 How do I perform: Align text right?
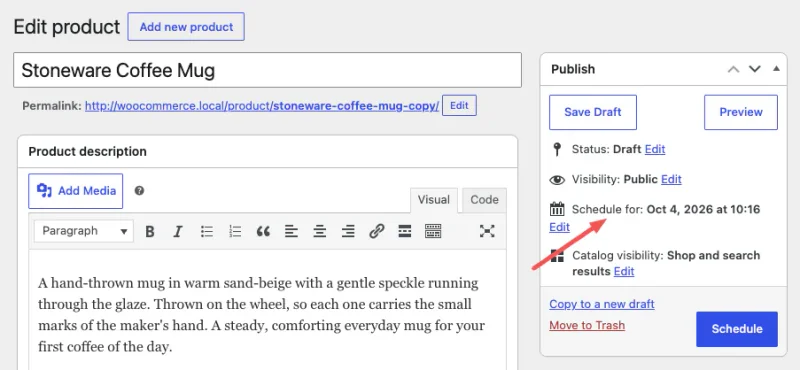[x=348, y=231]
